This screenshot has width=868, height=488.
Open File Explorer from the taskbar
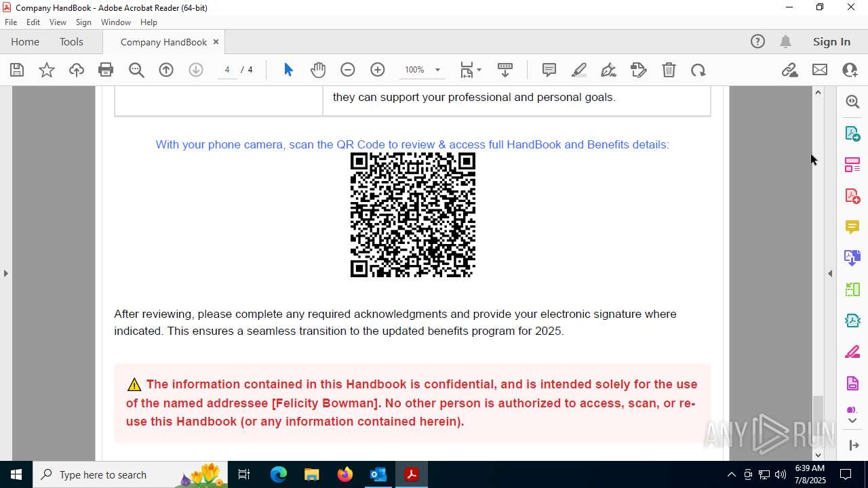tap(312, 474)
